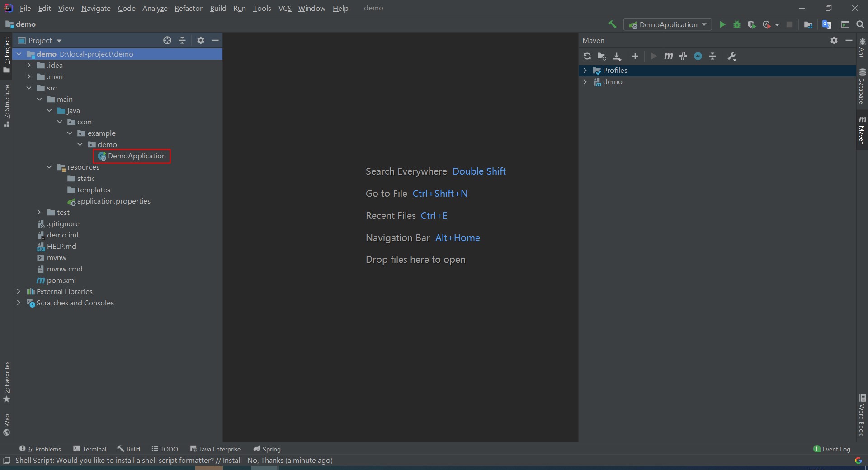This screenshot has width=868, height=470.
Task: Open the Java Enterprise tab
Action: click(x=216, y=449)
